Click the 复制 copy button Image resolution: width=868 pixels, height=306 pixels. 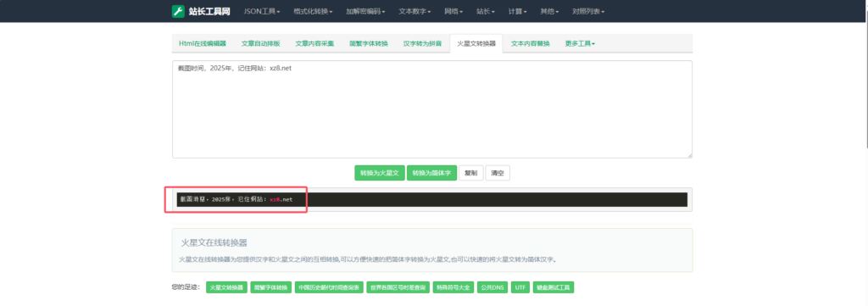tap(471, 173)
